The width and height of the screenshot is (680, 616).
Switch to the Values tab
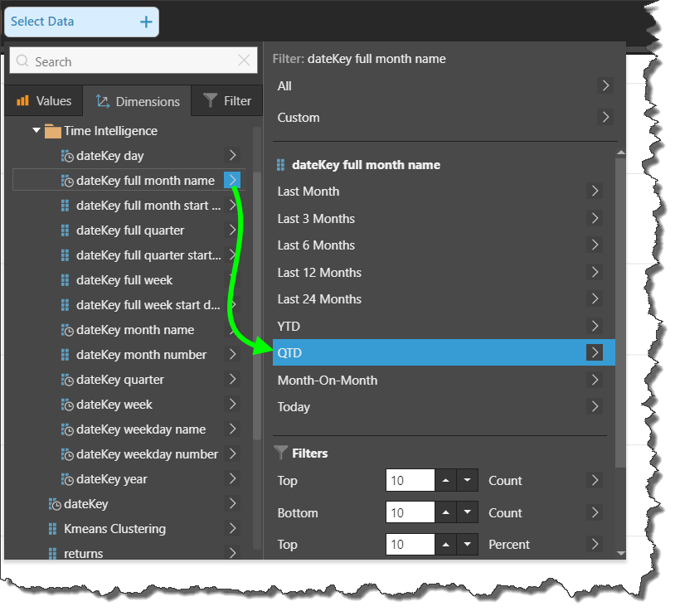coord(44,101)
